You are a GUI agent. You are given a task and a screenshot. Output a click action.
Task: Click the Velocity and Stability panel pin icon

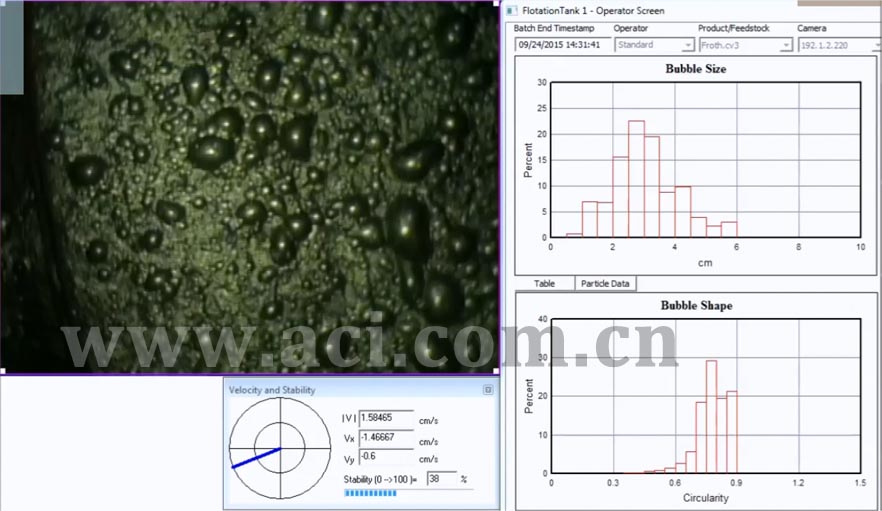coord(488,389)
